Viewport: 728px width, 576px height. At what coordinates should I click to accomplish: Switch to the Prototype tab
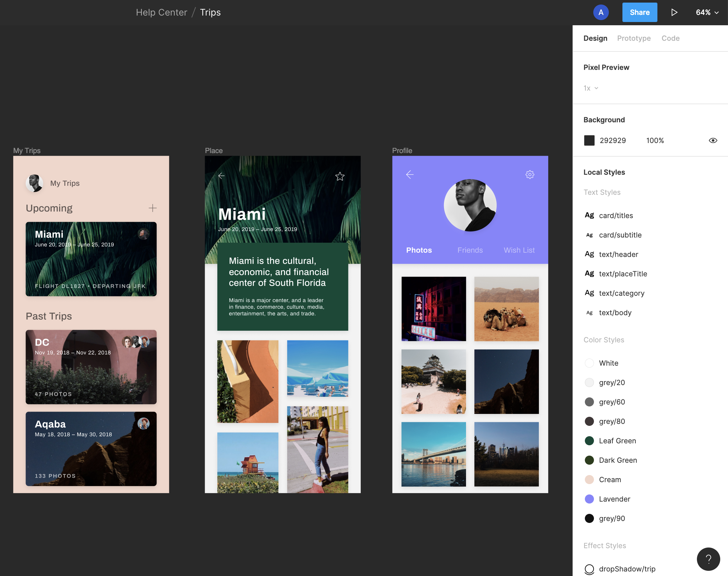[x=634, y=38]
